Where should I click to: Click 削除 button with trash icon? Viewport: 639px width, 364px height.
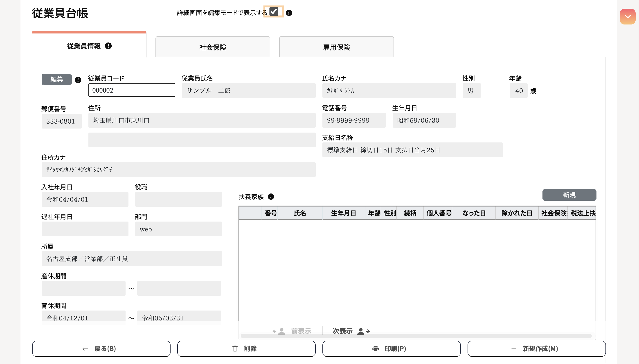pos(246,349)
